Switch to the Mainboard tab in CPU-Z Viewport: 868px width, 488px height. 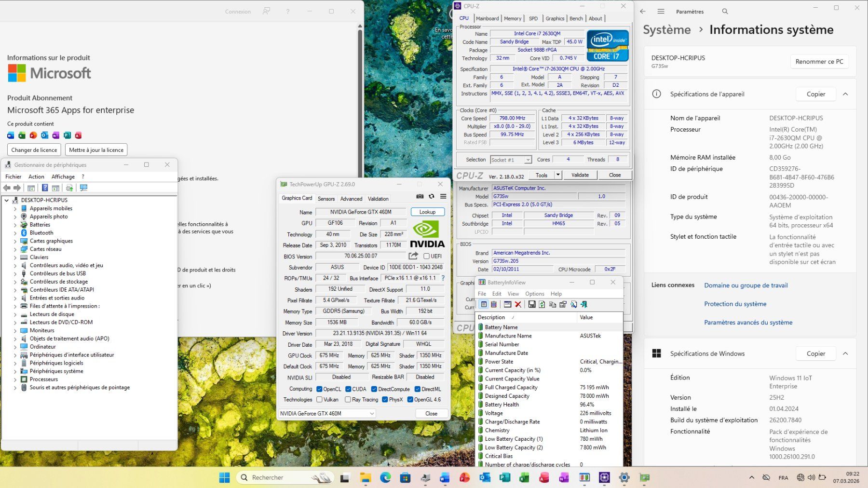pyautogui.click(x=487, y=18)
